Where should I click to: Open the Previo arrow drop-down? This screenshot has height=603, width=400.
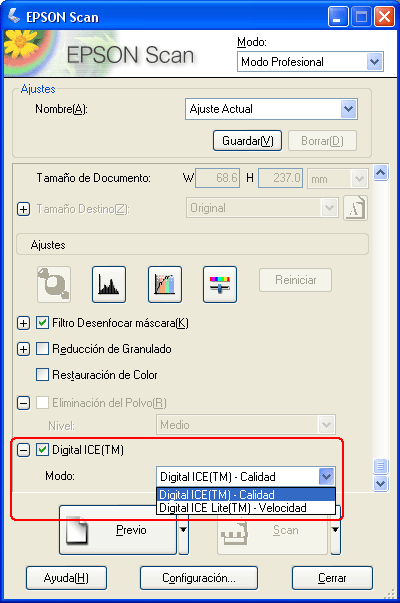pos(183,530)
